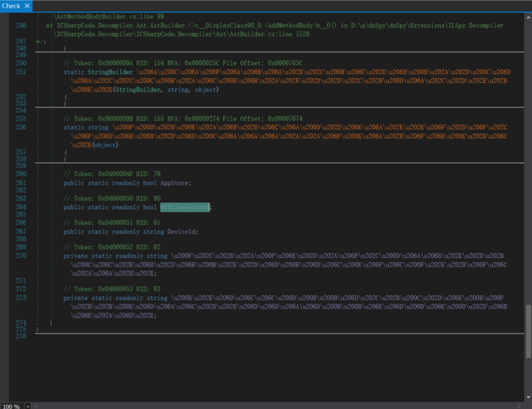Click 'public static readonly bool' on line 261
532x409 pixels.
[x=110, y=183]
